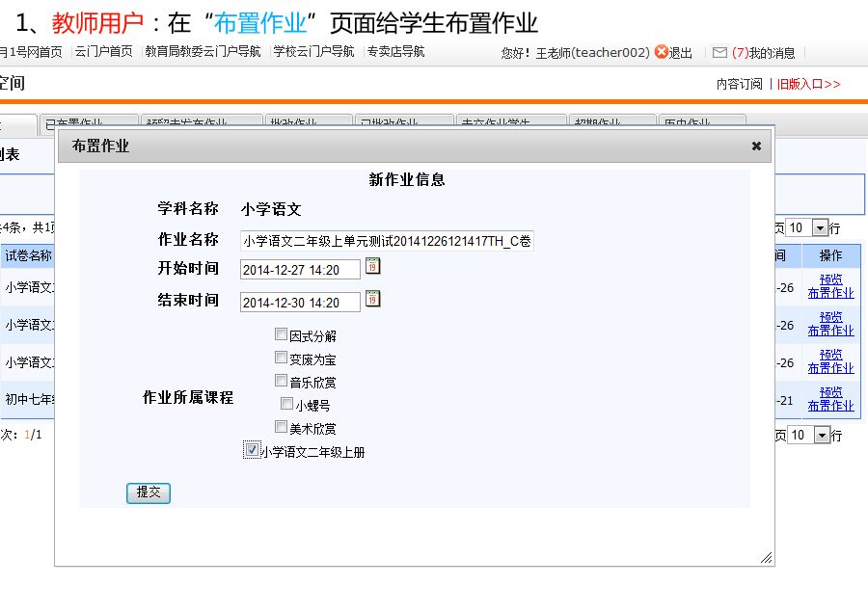
Task: Enable the 美术欣赏 checkbox
Action: [x=281, y=427]
